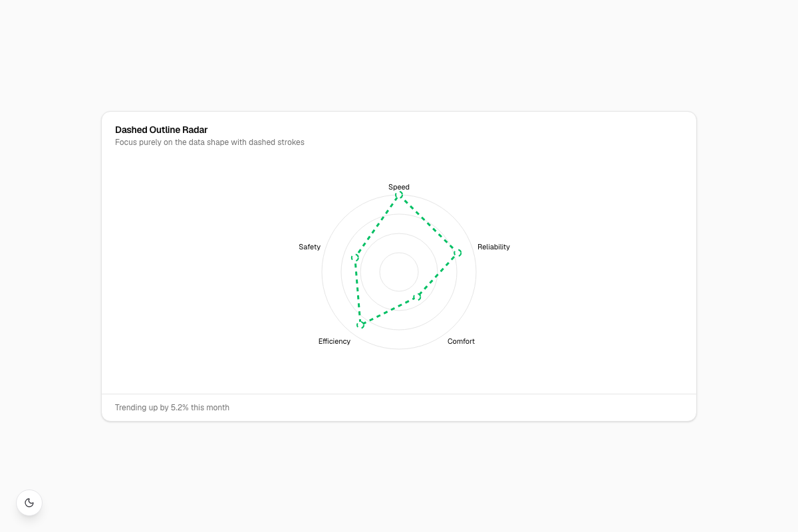Click the Comfort data point marker

[x=418, y=297]
